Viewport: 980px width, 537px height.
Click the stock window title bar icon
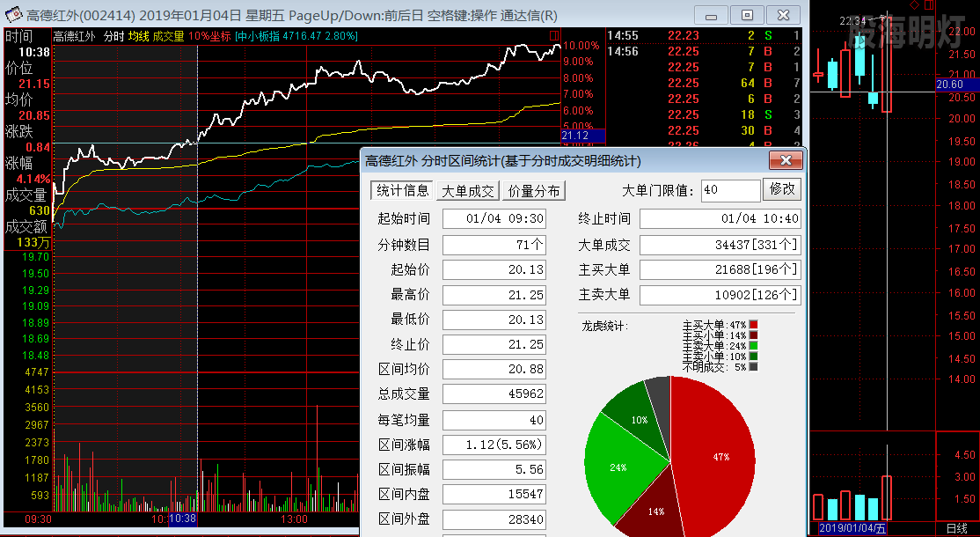14,15
